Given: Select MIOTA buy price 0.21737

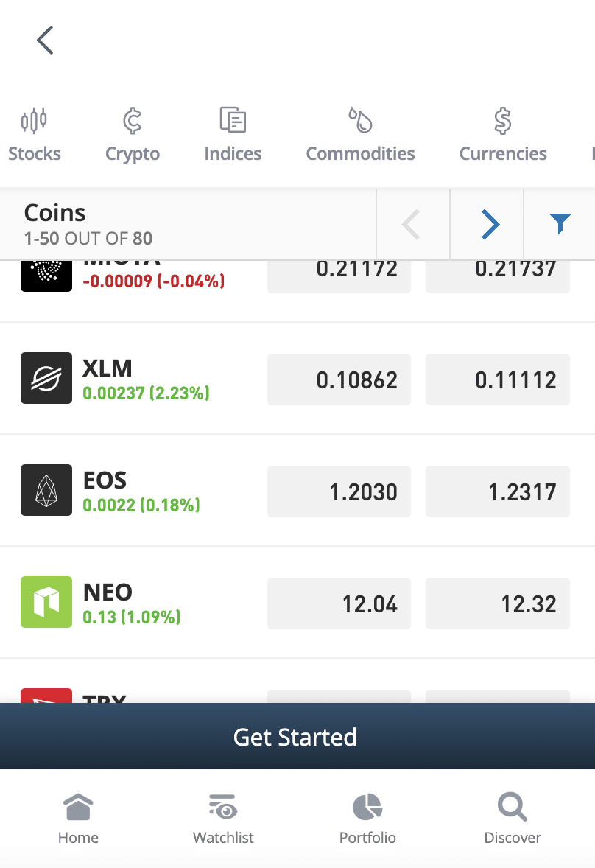Looking at the screenshot, I should pos(498,276).
